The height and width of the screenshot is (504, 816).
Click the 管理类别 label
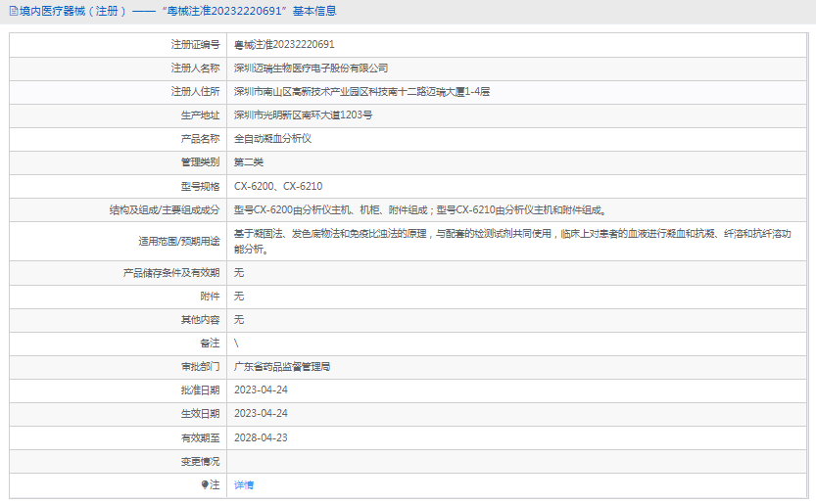[201, 162]
